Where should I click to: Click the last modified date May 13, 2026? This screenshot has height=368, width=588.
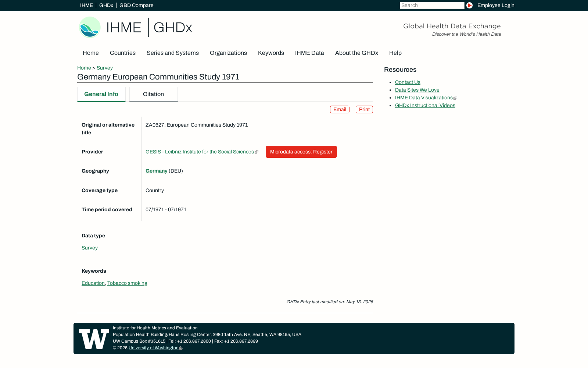click(359, 302)
